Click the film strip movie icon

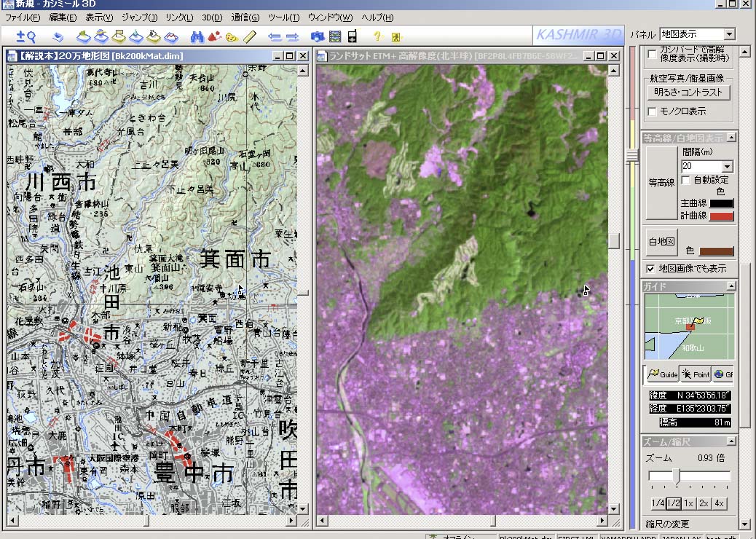[334, 36]
